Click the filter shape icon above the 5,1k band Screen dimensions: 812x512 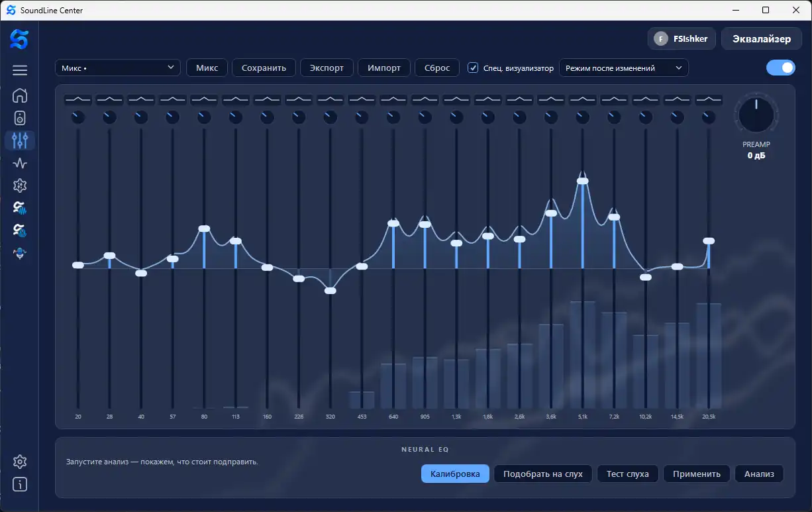click(x=583, y=99)
